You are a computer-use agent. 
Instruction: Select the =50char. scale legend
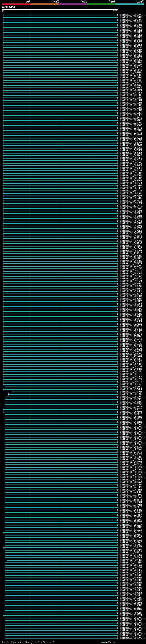coord(109,642)
